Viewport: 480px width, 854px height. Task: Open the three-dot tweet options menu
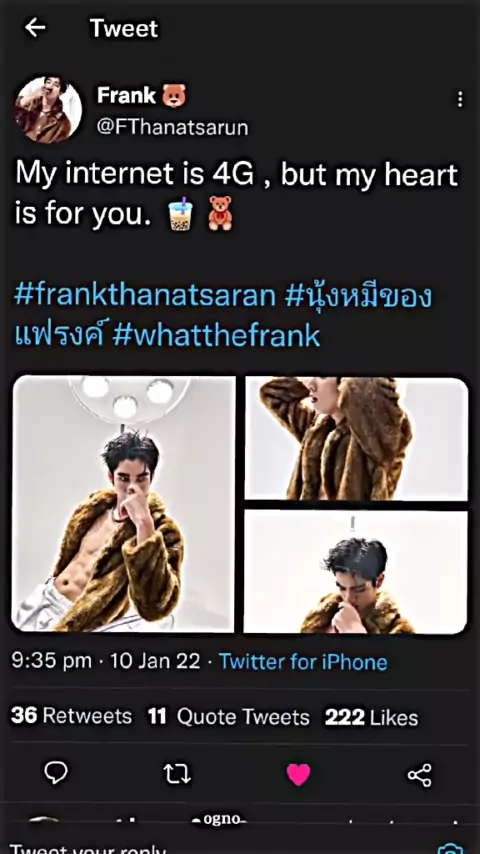click(460, 99)
